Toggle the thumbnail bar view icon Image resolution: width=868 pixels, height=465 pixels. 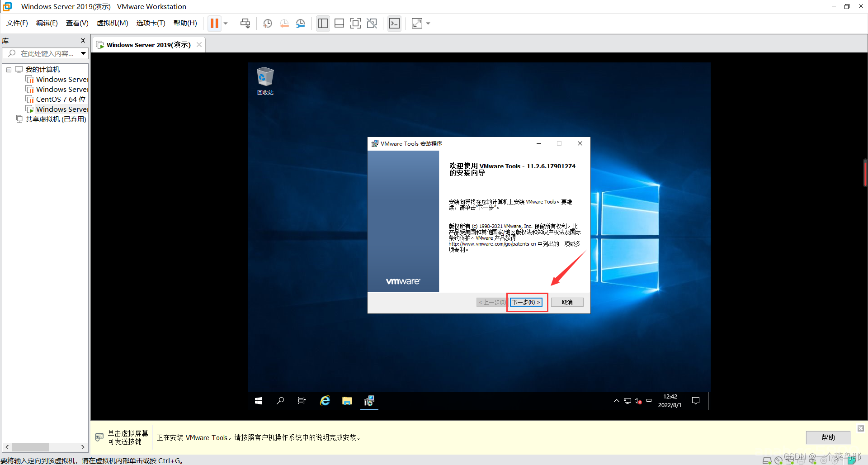(x=339, y=23)
